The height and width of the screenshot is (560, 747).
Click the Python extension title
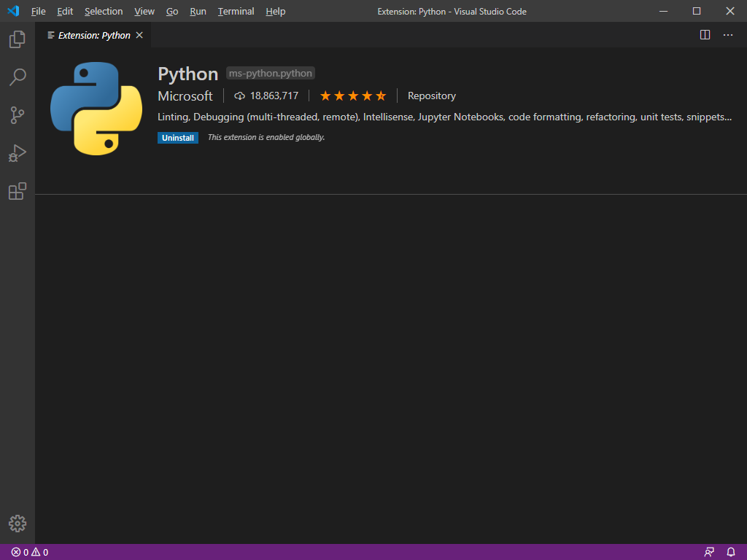tap(187, 74)
